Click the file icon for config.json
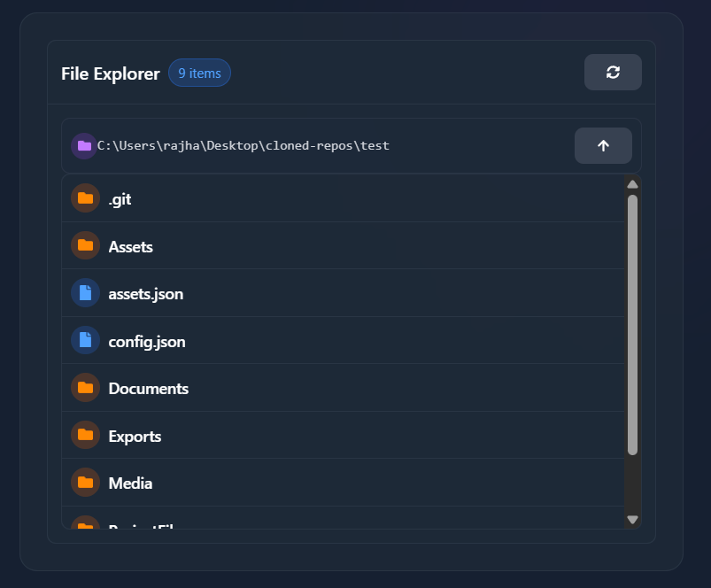 [85, 340]
